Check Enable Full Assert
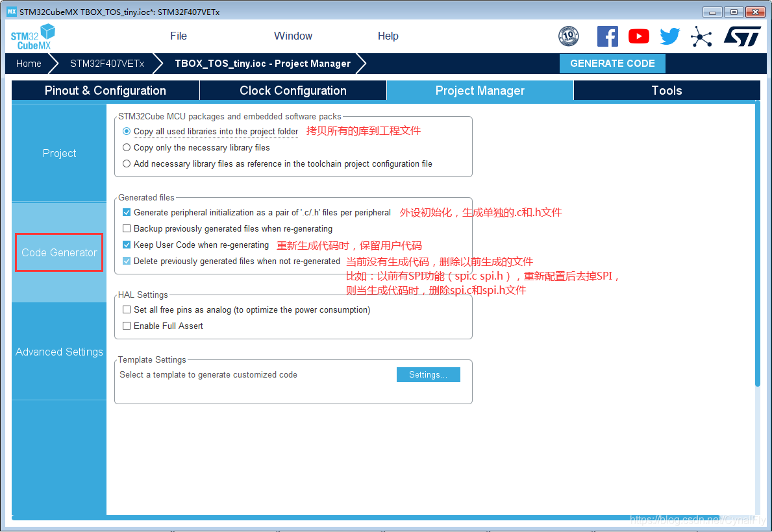 127,326
